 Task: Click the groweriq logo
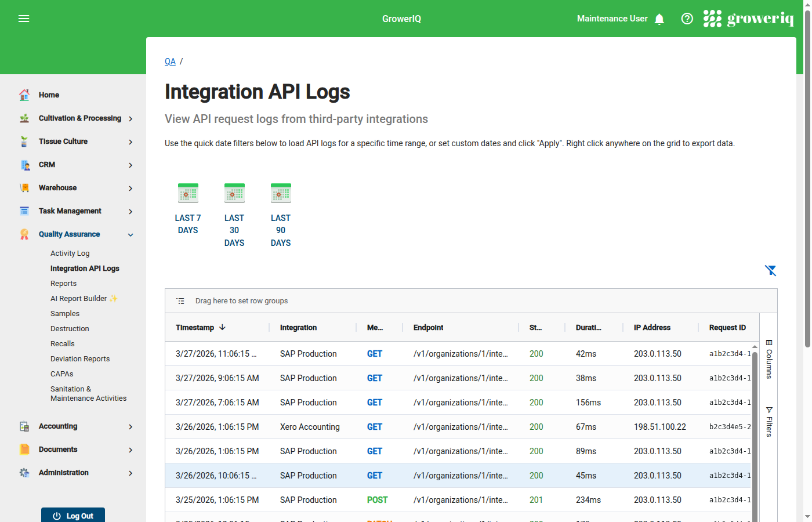[748, 18]
